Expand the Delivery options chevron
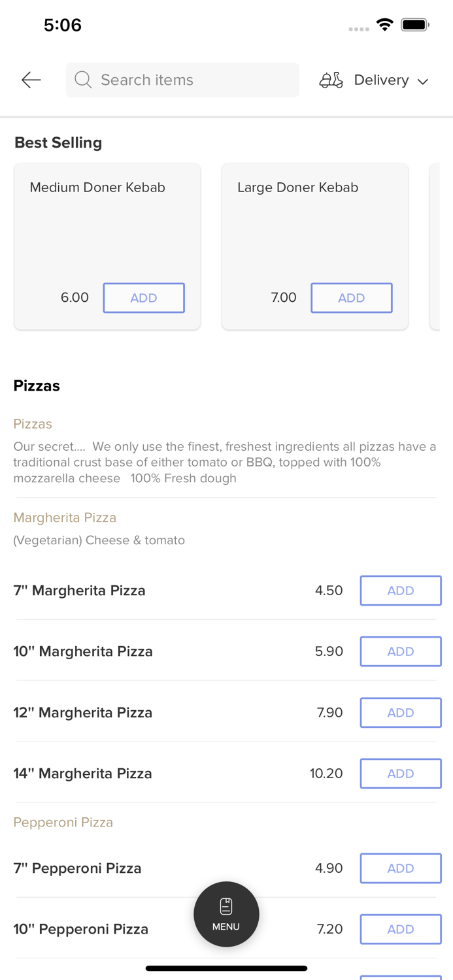 (x=424, y=81)
